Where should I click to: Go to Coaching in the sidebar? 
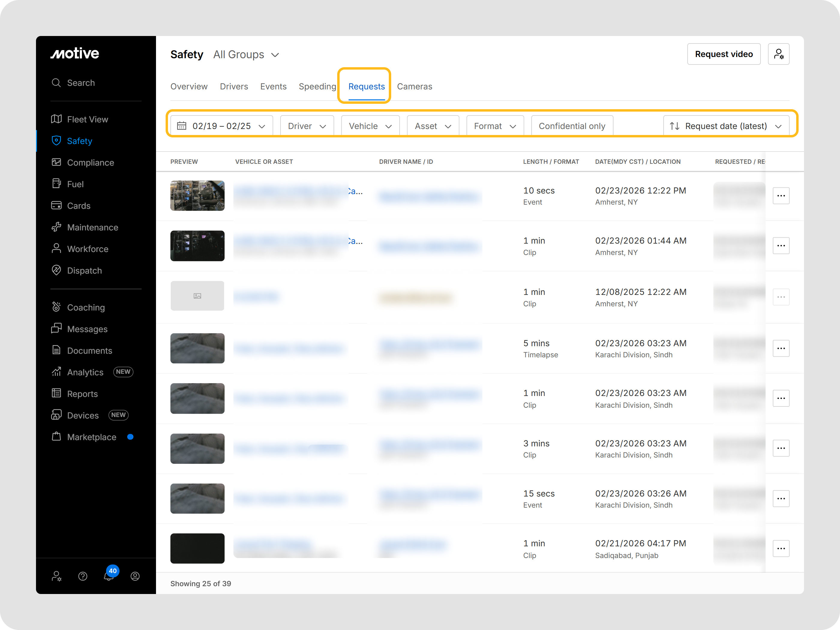[85, 307]
